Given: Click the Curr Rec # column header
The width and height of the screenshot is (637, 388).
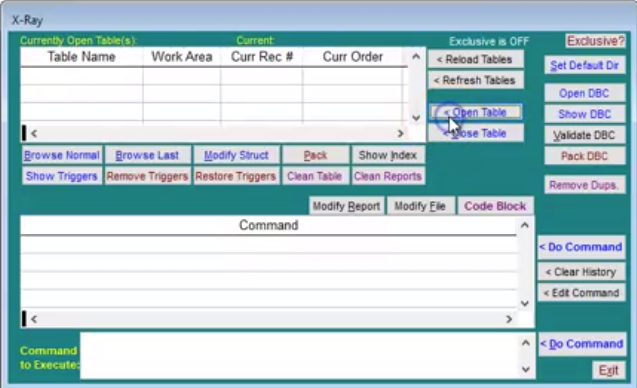Looking at the screenshot, I should pyautogui.click(x=262, y=57).
